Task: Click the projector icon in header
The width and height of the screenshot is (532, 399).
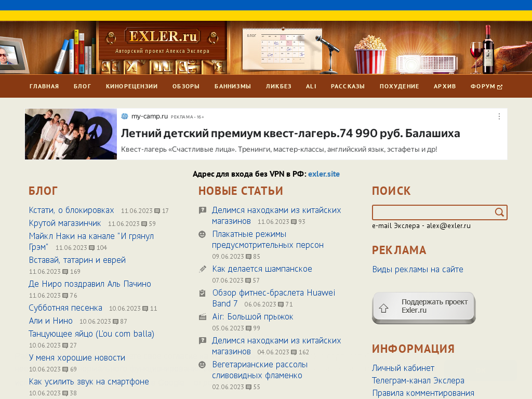Action: point(427,64)
